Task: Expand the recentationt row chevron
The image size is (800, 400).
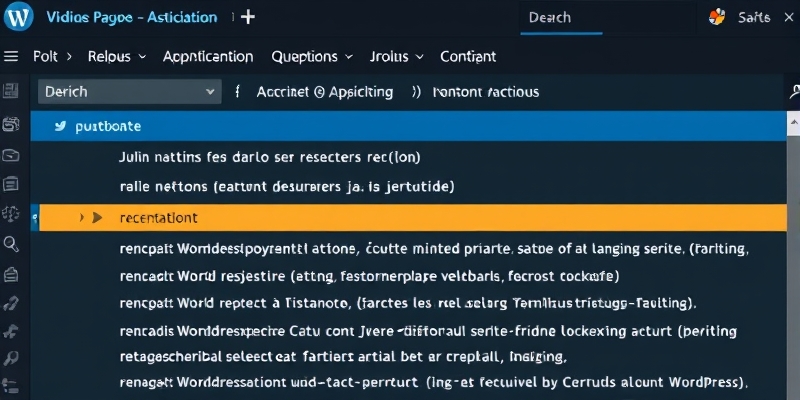Action: (x=82, y=218)
